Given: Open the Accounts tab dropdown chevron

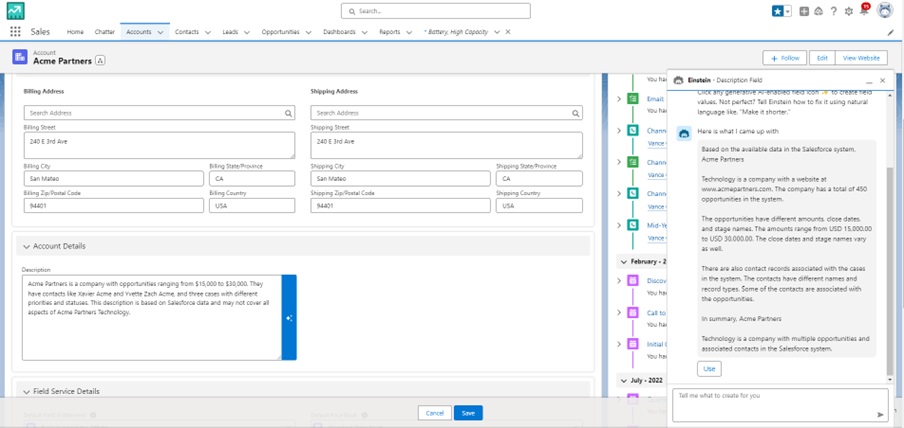Looking at the screenshot, I should coord(160,32).
